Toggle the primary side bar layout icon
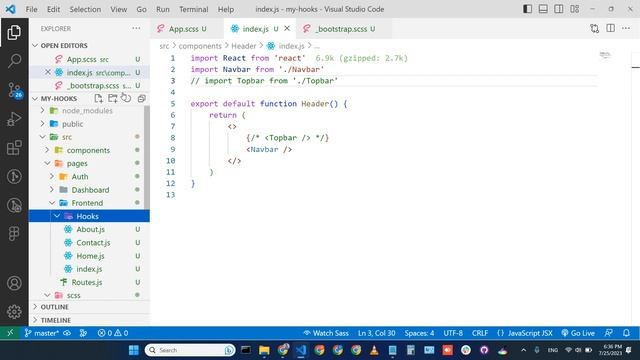This screenshot has height=360, width=640. click(x=527, y=9)
